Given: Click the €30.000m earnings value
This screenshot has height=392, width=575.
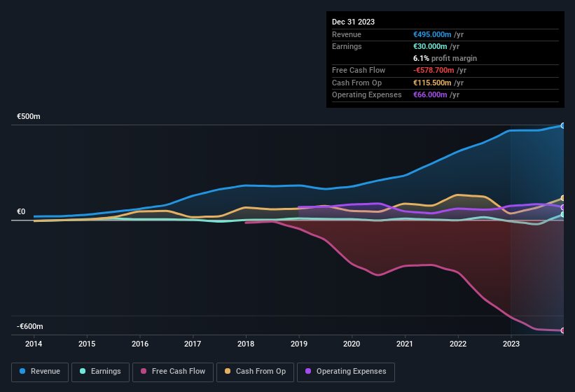Looking at the screenshot, I should (x=430, y=46).
